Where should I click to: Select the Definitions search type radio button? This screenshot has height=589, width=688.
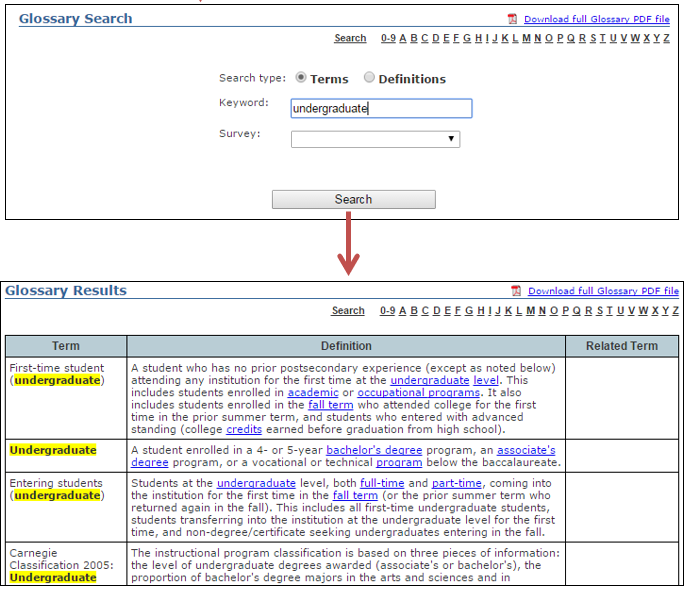click(369, 78)
